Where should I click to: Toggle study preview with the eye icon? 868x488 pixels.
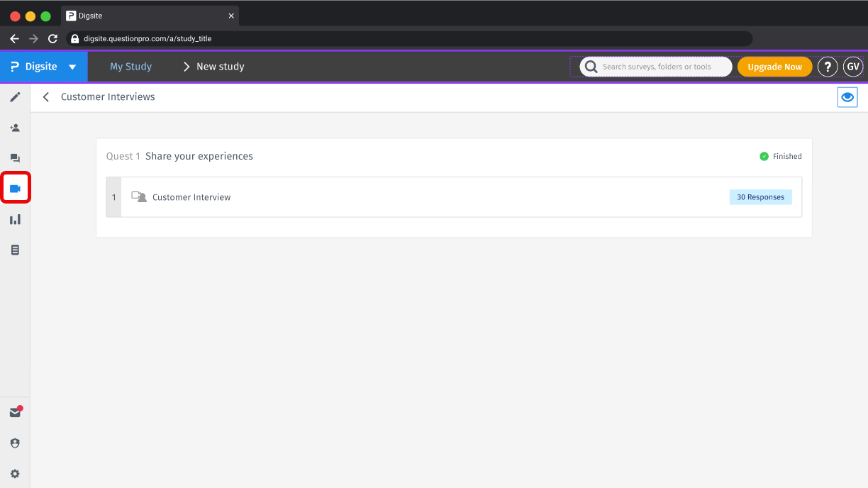point(847,97)
